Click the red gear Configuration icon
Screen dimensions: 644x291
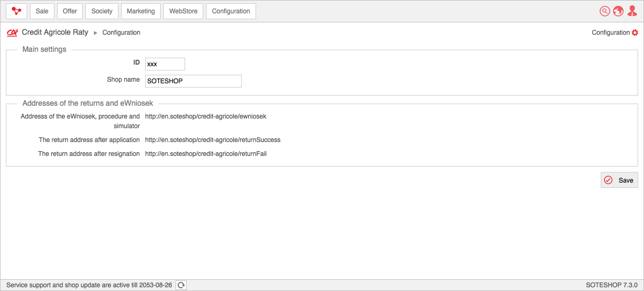click(x=635, y=33)
